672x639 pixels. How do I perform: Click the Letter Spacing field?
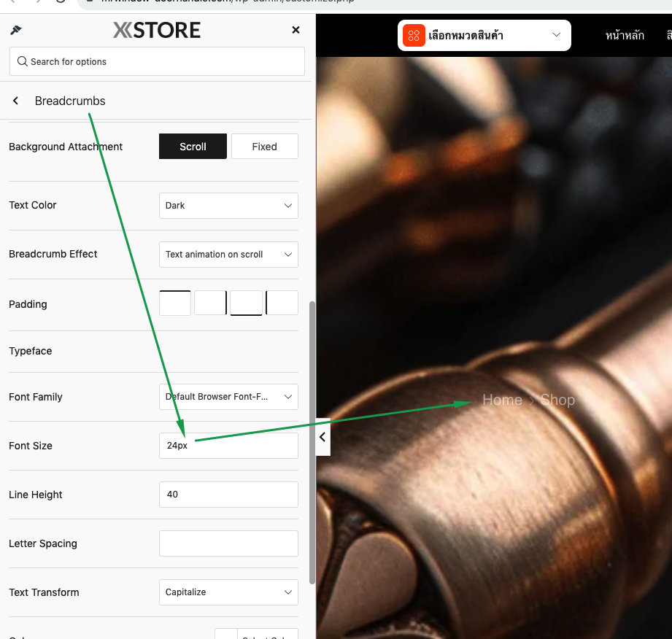[228, 543]
